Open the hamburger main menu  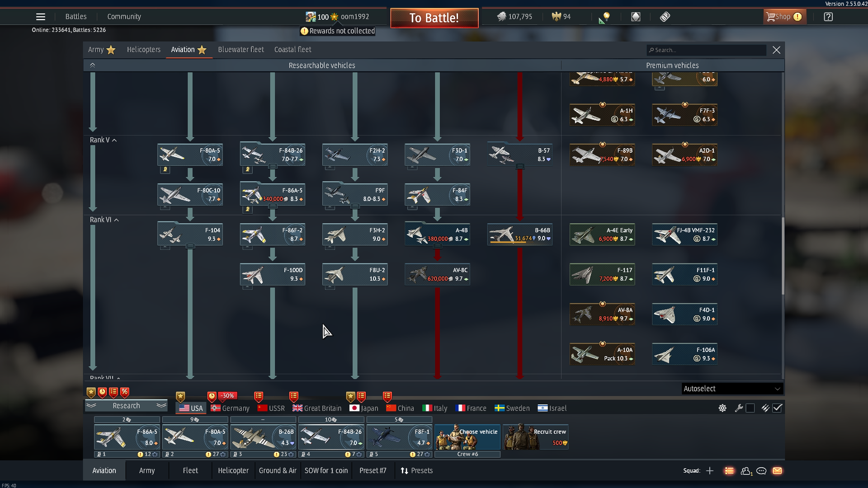click(x=40, y=17)
